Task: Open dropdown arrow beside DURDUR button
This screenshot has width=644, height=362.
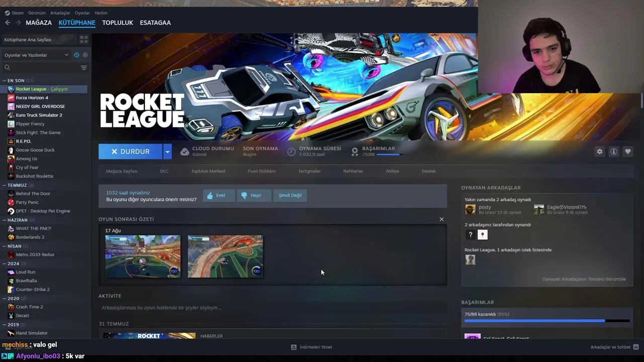Action: (x=167, y=151)
